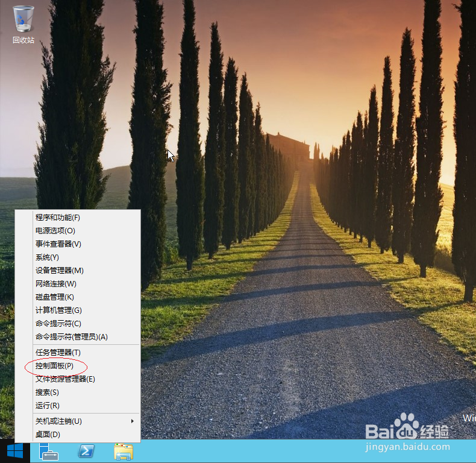Choose 网络连接(W) menu entry
This screenshot has width=476, height=463.
coord(78,284)
